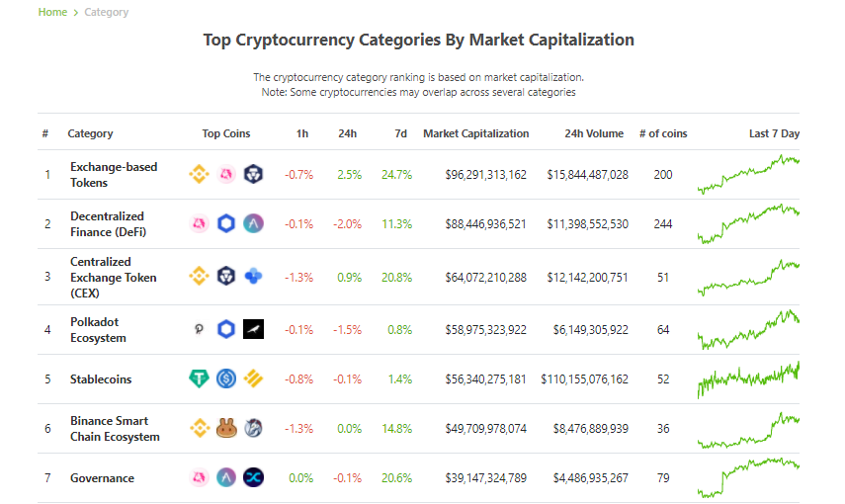Click the Tether icon in Stablecoins row
This screenshot has width=845, height=504.
(199, 378)
